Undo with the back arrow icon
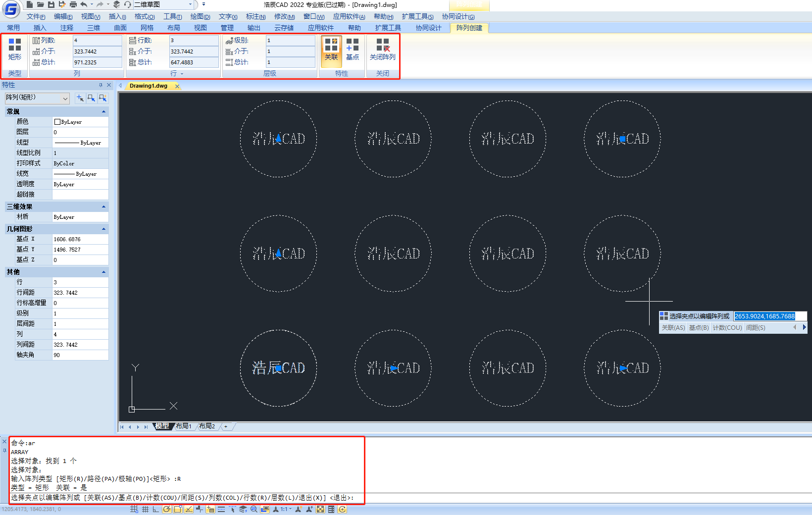The width and height of the screenshot is (812, 515). click(84, 4)
